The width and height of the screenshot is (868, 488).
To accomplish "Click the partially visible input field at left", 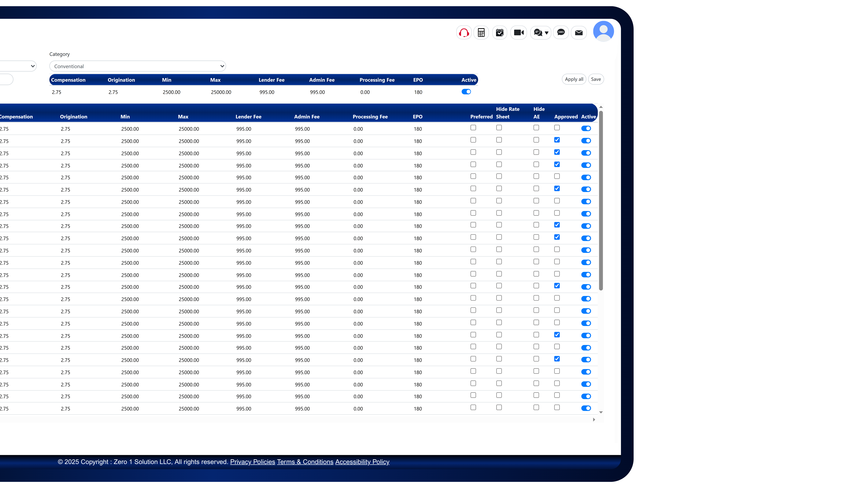I will (x=6, y=80).
